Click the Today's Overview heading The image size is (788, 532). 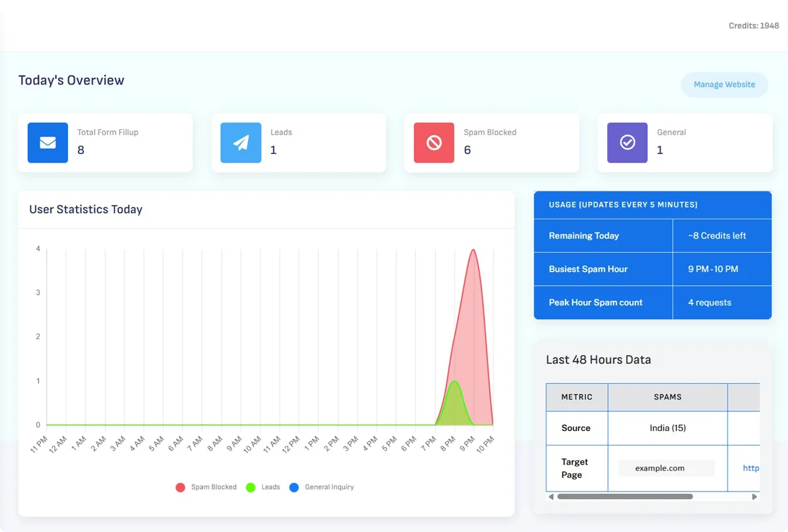[71, 80]
